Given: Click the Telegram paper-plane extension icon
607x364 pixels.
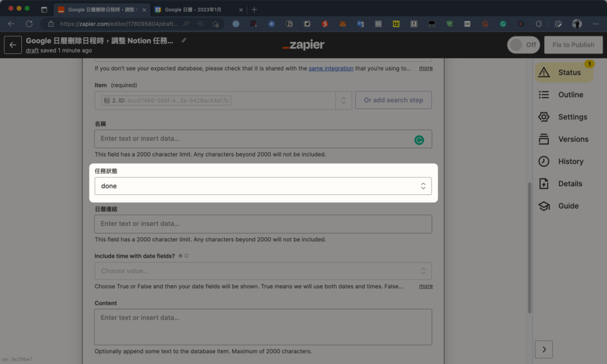Looking at the screenshot, I should pos(307,24).
